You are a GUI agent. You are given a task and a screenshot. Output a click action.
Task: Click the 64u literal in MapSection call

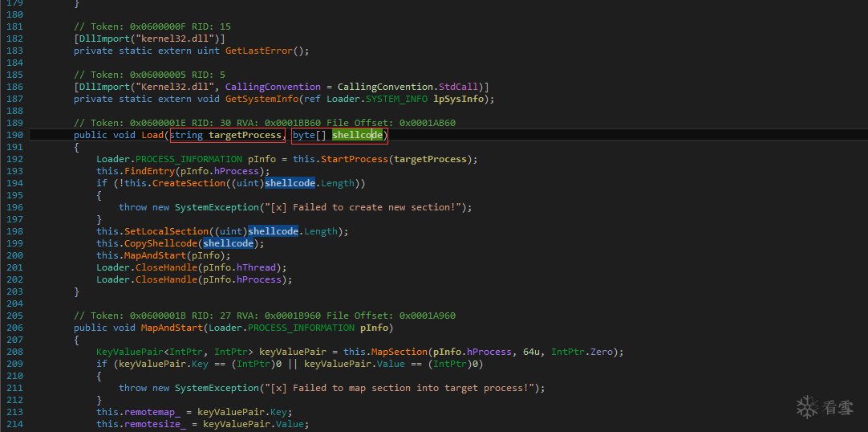tap(531, 353)
